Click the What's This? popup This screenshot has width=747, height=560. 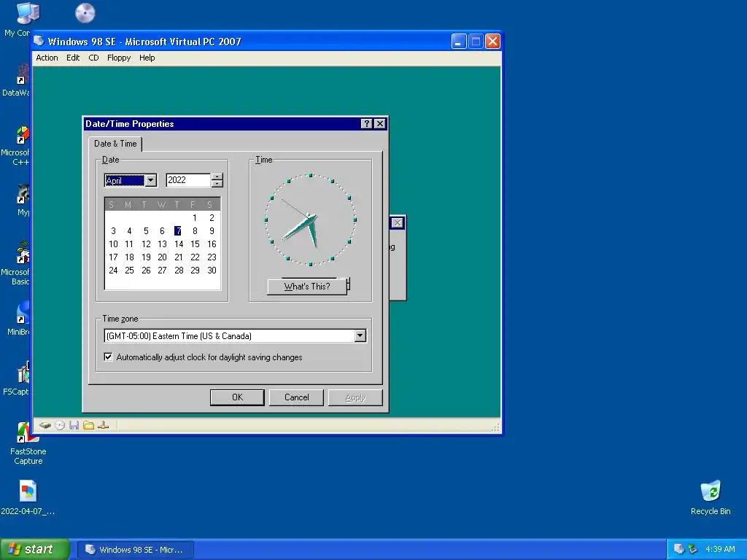(x=307, y=287)
